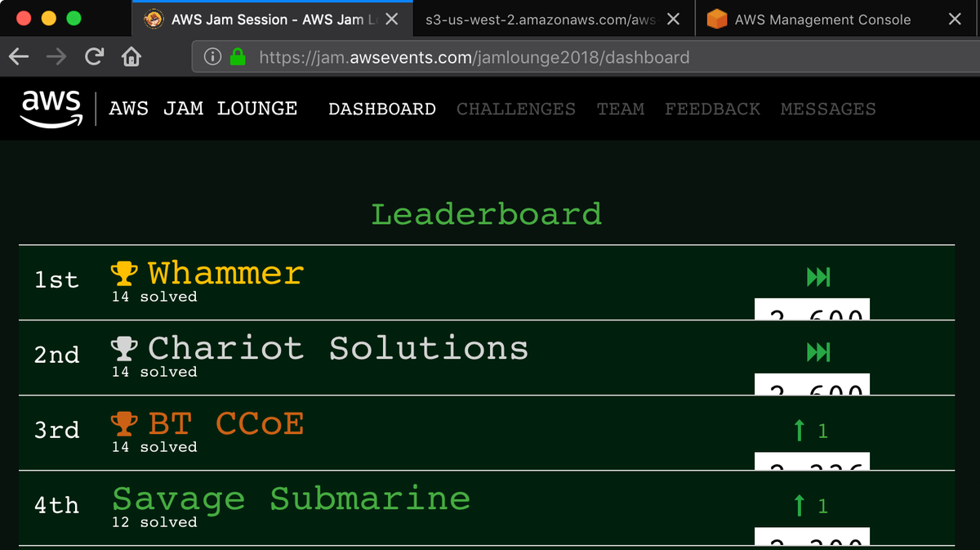This screenshot has height=550, width=980.
Task: Click the Leaderboard heading
Action: (487, 214)
